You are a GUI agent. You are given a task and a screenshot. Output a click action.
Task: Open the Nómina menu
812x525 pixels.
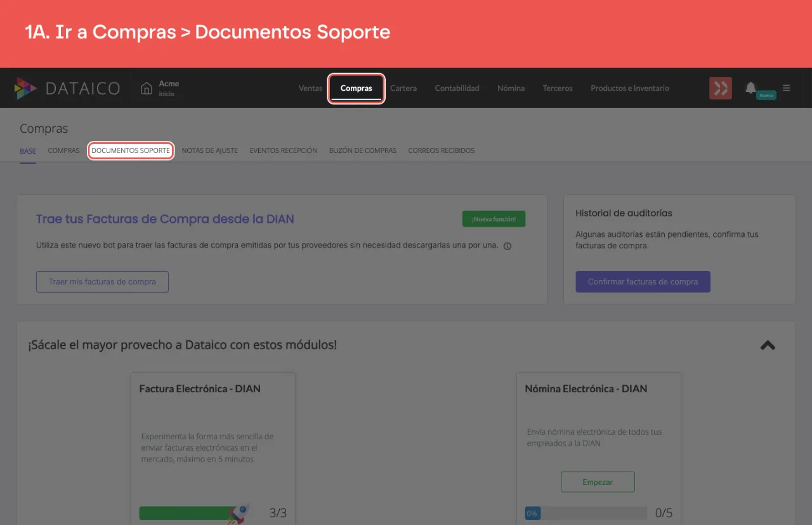[511, 88]
